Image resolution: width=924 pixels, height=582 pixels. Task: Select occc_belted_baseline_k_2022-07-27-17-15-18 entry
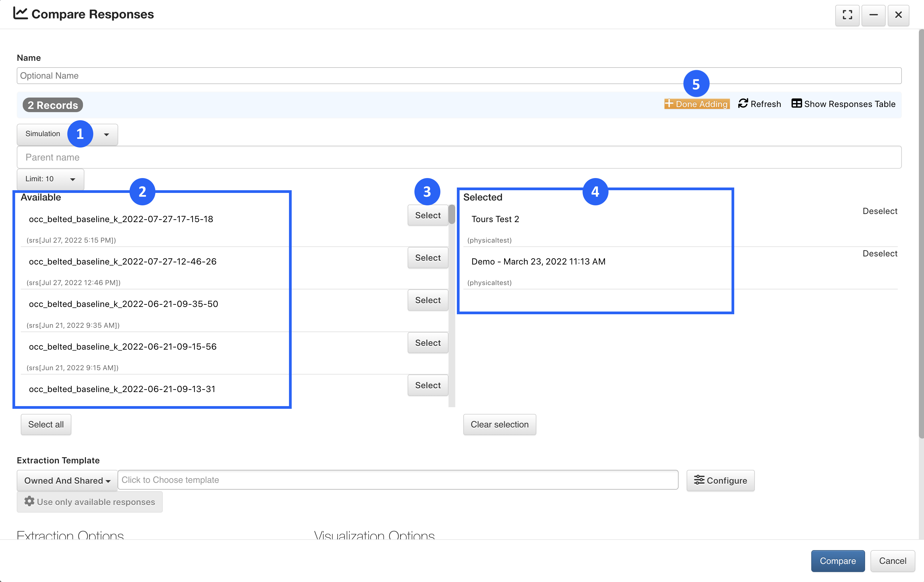pyautogui.click(x=427, y=215)
